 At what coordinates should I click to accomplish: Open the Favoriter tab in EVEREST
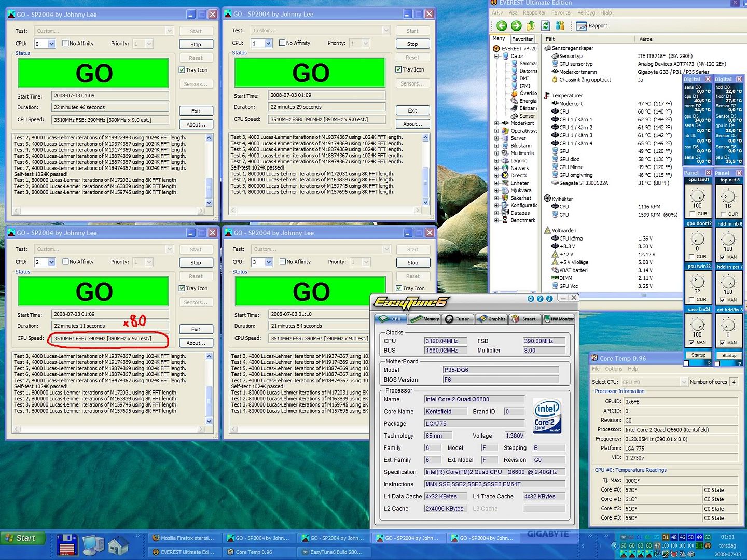(x=522, y=39)
